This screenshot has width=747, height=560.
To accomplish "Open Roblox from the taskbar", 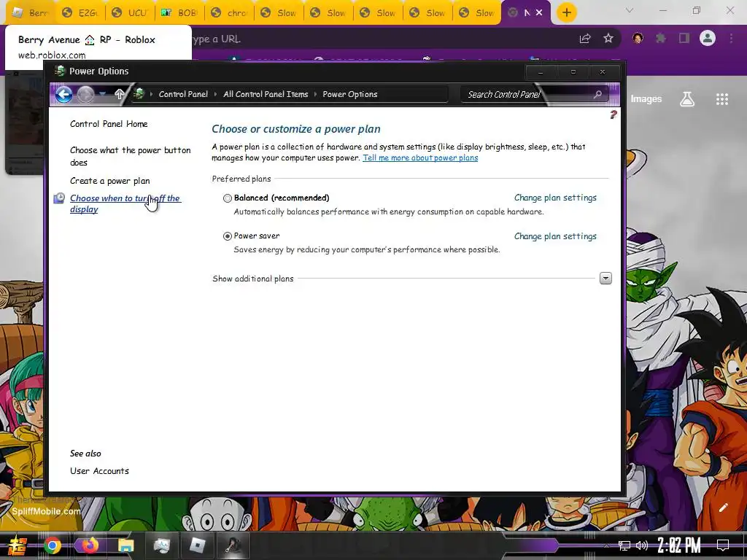I will pyautogui.click(x=198, y=545).
